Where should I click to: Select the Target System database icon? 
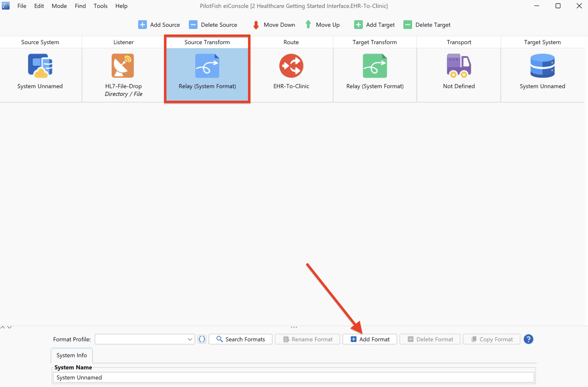543,66
